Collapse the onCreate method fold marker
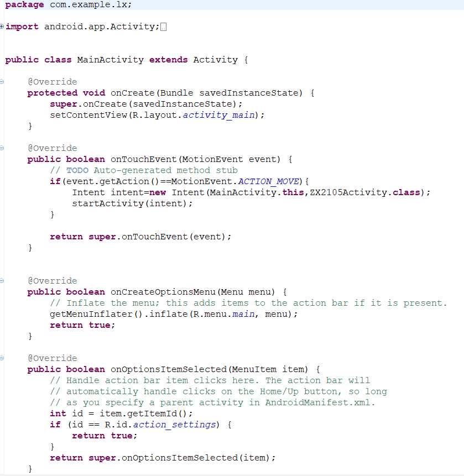Screen dimensions: 464x476 pos(2,82)
